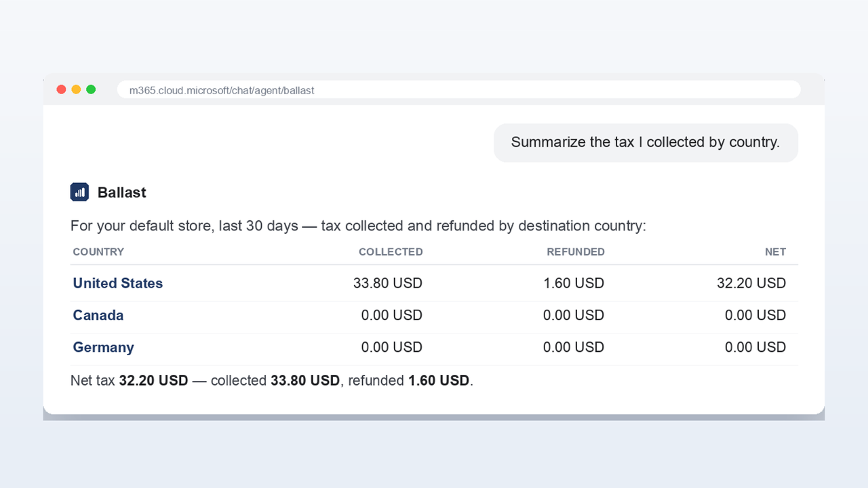868x488 pixels.
Task: Select Germany refunded value 0.00 USD
Action: (574, 347)
